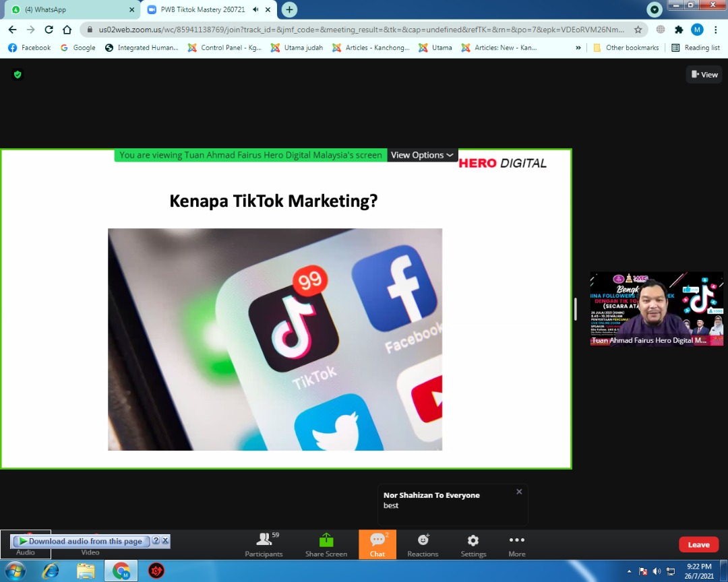
Task: Expand the View Options dropdown
Action: (422, 155)
